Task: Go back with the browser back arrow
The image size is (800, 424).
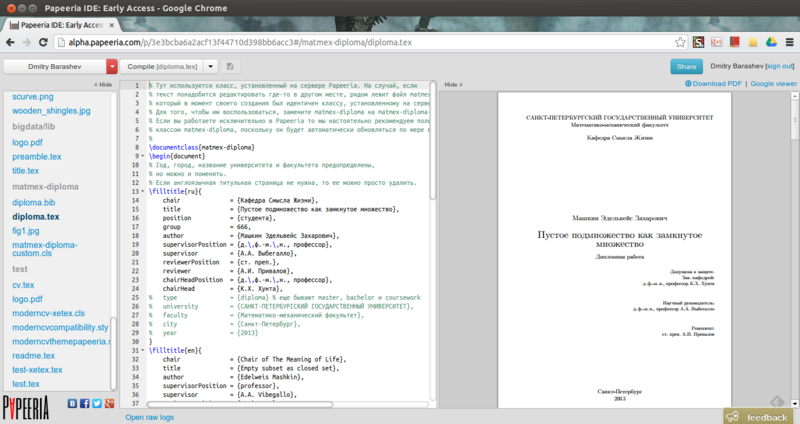Action: pyautogui.click(x=10, y=42)
